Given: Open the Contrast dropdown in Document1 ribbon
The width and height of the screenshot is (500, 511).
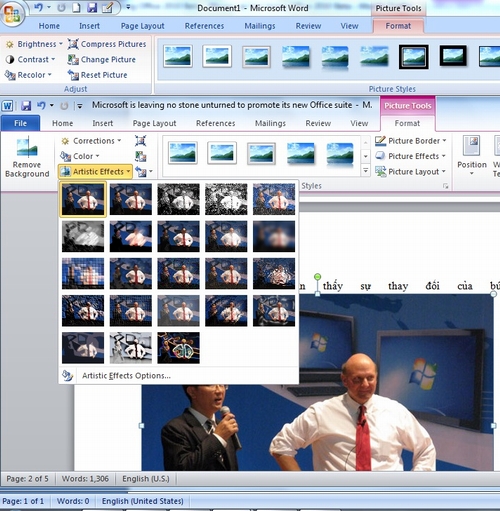Looking at the screenshot, I should 30,59.
